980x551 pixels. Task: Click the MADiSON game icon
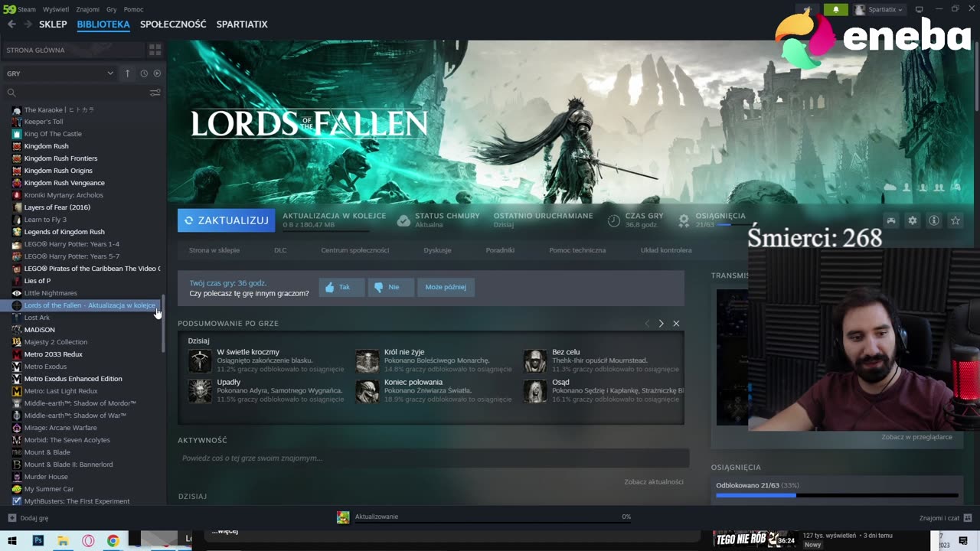pyautogui.click(x=17, y=330)
